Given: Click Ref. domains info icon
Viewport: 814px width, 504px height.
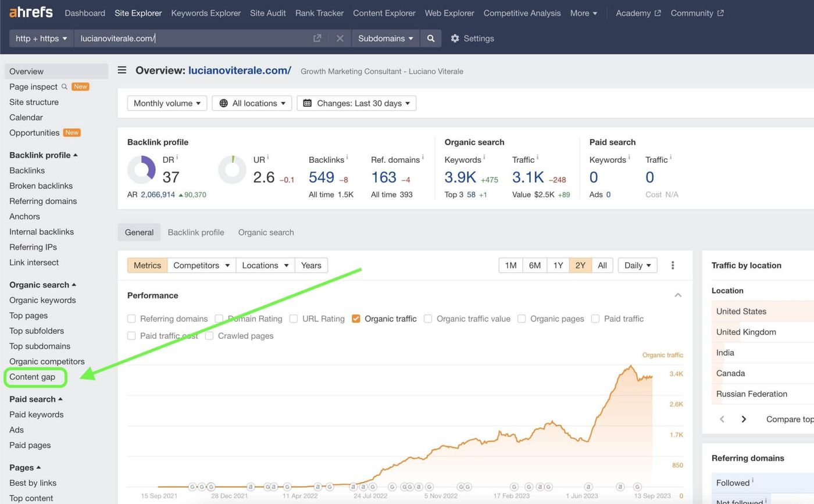Looking at the screenshot, I should coord(423,158).
